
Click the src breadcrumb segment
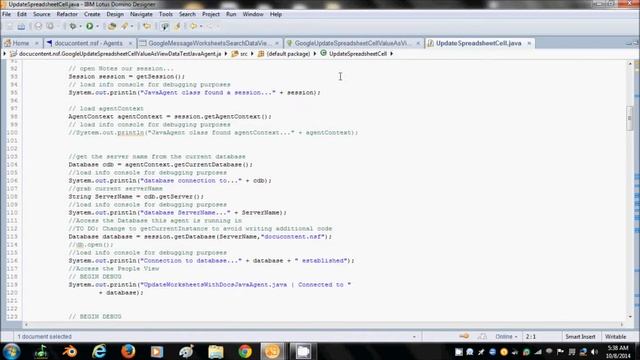click(x=243, y=54)
